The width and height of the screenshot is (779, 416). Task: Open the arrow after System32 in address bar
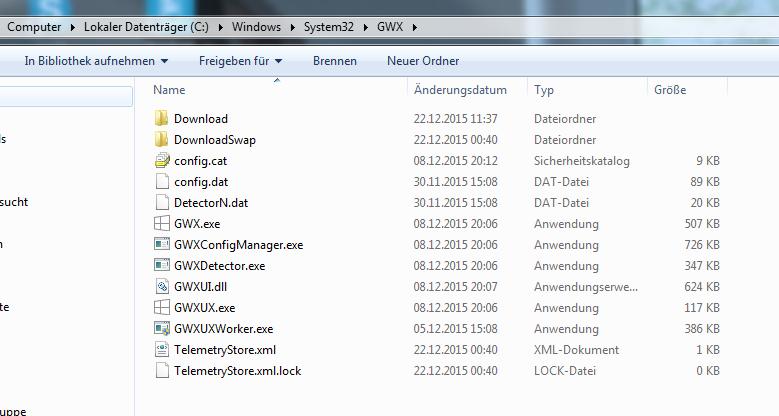tap(366, 27)
